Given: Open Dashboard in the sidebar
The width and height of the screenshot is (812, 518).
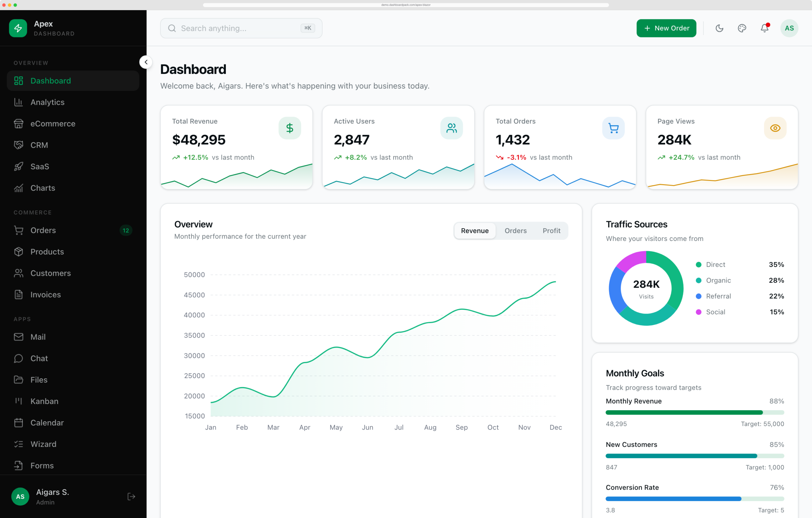Looking at the screenshot, I should [x=73, y=81].
